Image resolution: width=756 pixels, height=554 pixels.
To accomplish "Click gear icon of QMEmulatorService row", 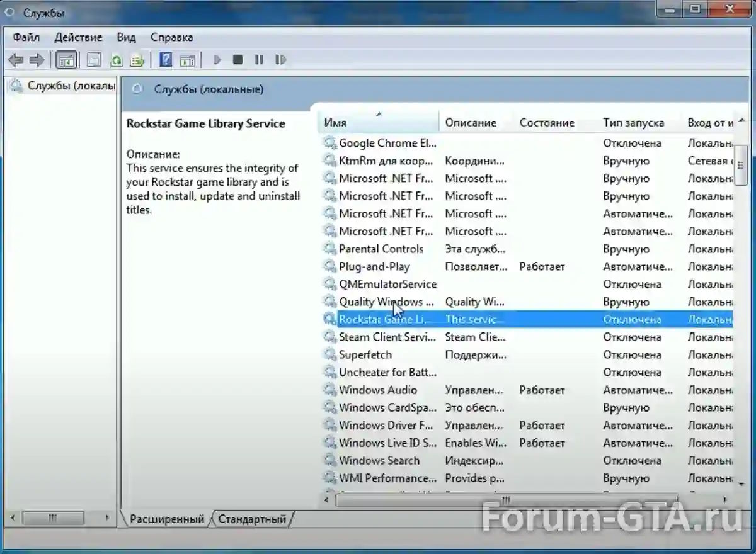I will click(x=329, y=284).
